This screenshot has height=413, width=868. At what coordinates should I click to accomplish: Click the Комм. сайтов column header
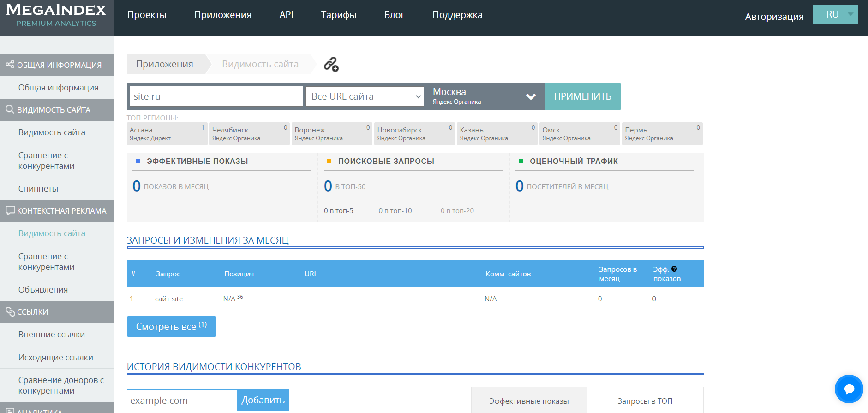click(508, 274)
